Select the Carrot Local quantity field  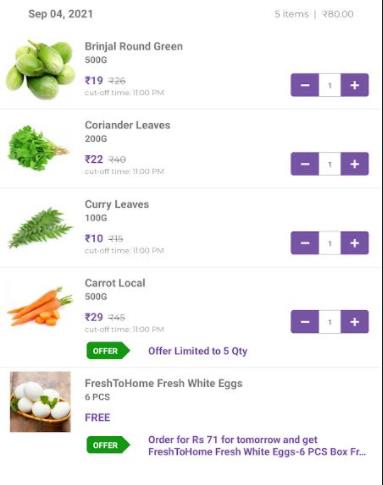[330, 322]
